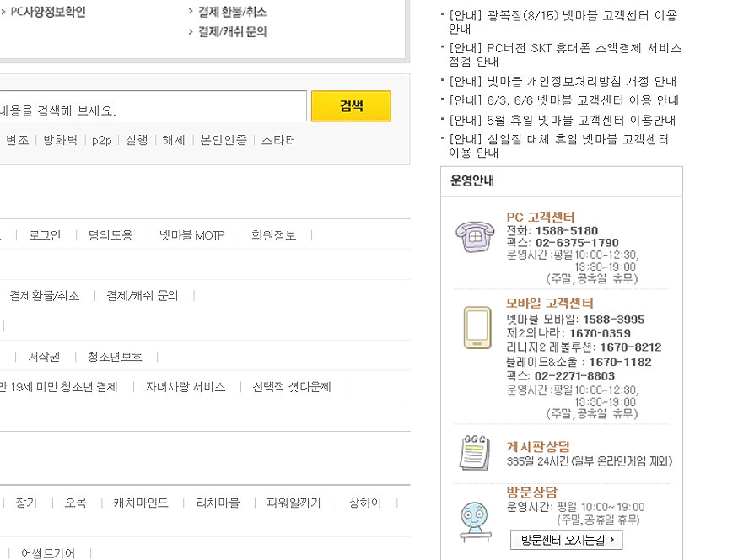Open the 넷마블 MOTP category
The width and height of the screenshot is (738, 560).
pos(191,235)
